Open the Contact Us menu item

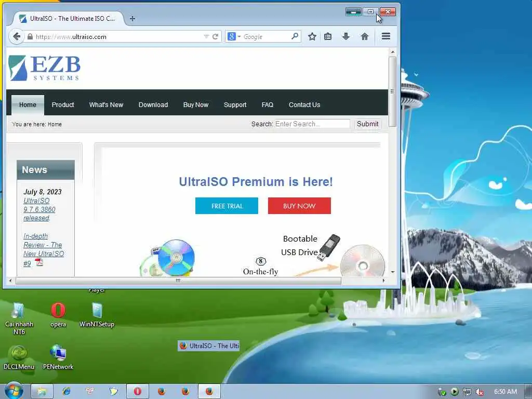pyautogui.click(x=304, y=105)
